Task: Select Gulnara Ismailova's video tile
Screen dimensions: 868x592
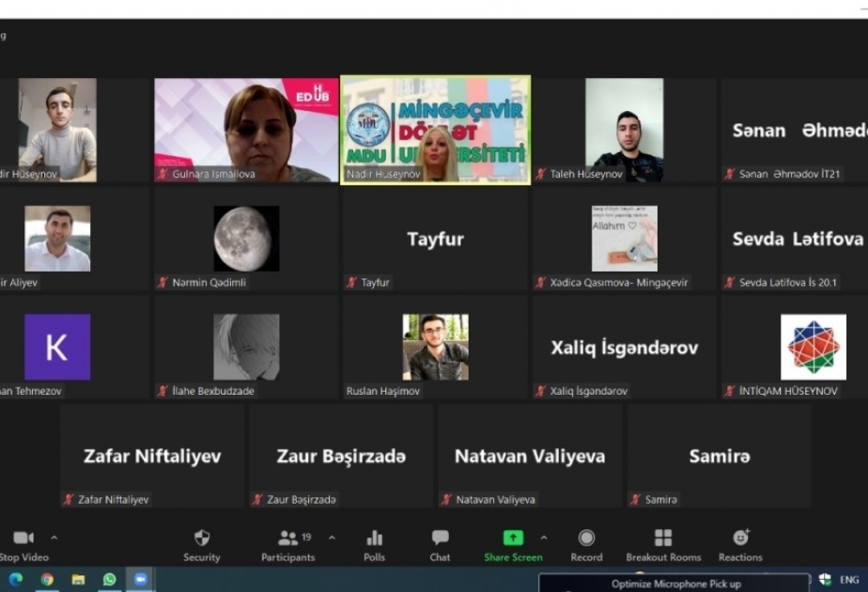Action: click(246, 130)
